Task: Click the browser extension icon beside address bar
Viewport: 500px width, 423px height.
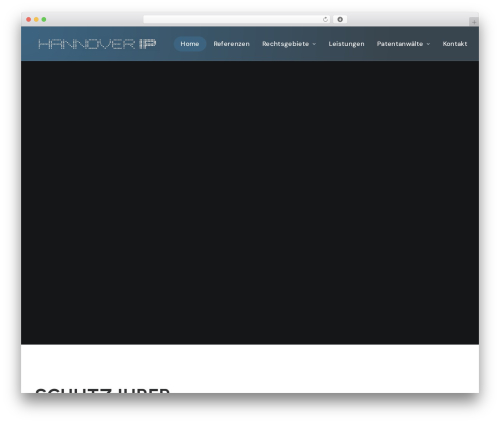Action: coord(340,19)
